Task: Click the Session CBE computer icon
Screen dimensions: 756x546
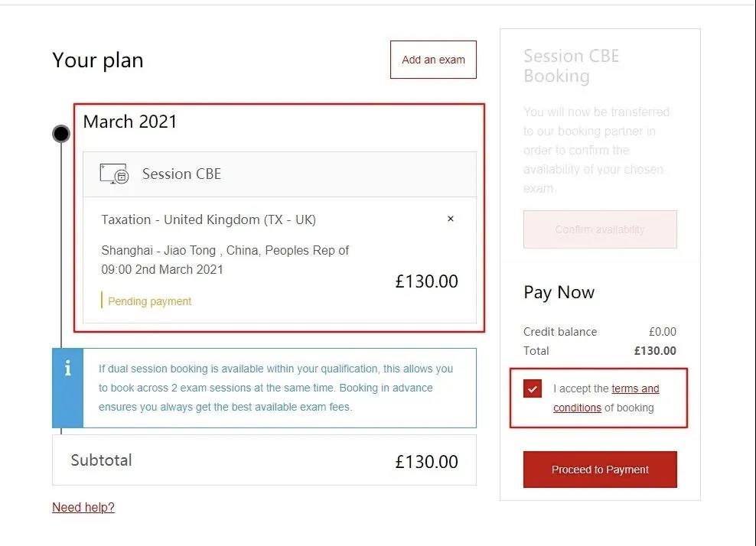Action: tap(114, 174)
